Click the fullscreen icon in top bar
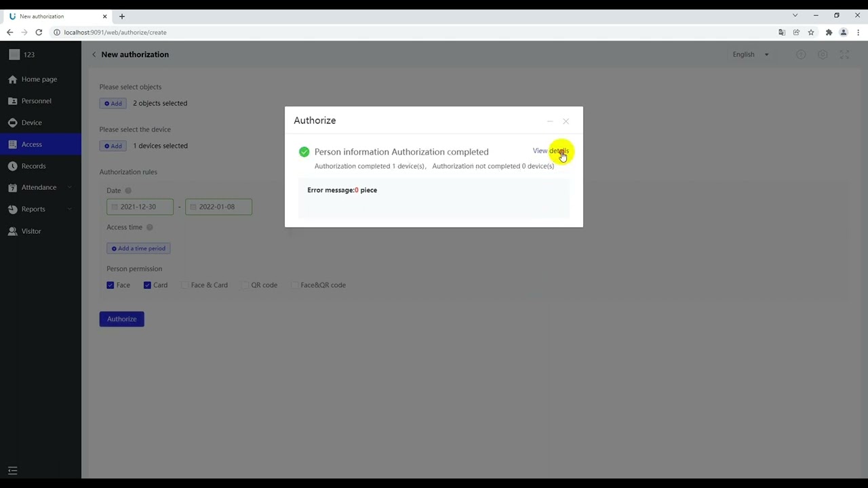868x488 pixels. 844,54
